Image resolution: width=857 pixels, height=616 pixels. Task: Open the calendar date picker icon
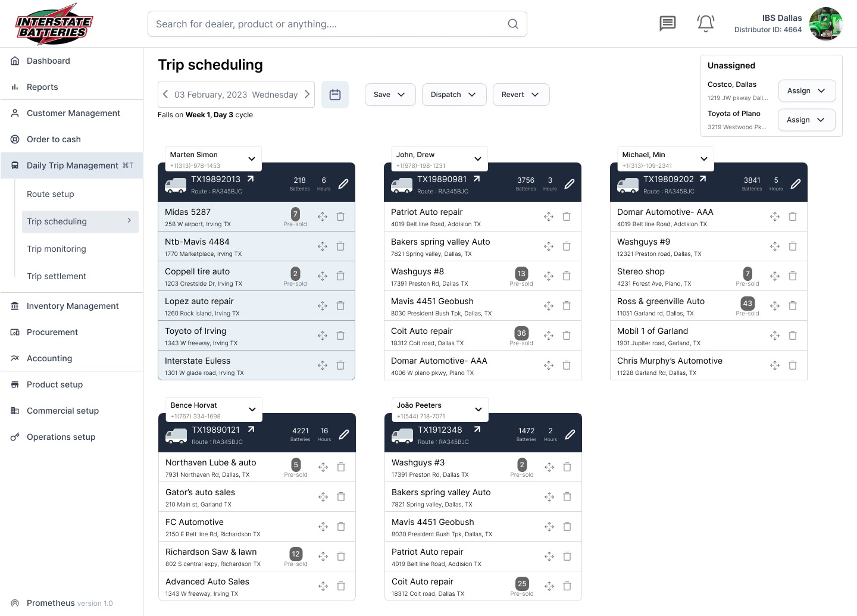click(x=335, y=95)
